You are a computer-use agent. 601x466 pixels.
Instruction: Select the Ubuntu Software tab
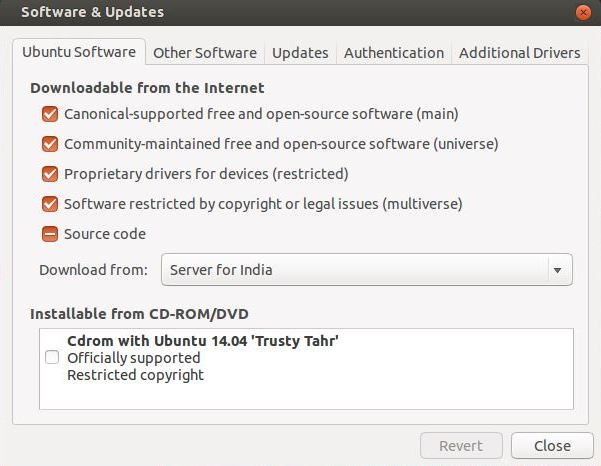[79, 52]
